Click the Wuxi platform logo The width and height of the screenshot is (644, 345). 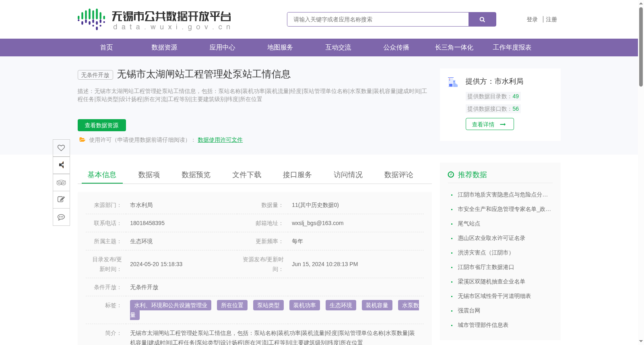[x=154, y=19]
